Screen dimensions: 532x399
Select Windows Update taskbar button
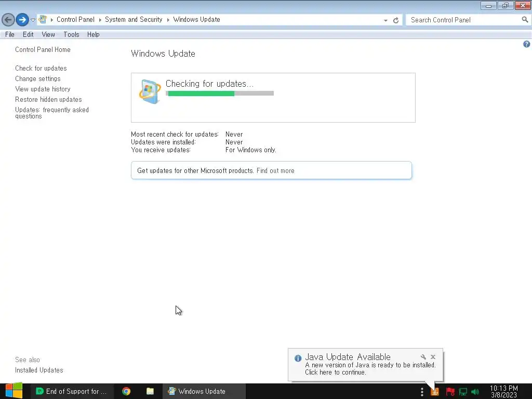pyautogui.click(x=204, y=391)
